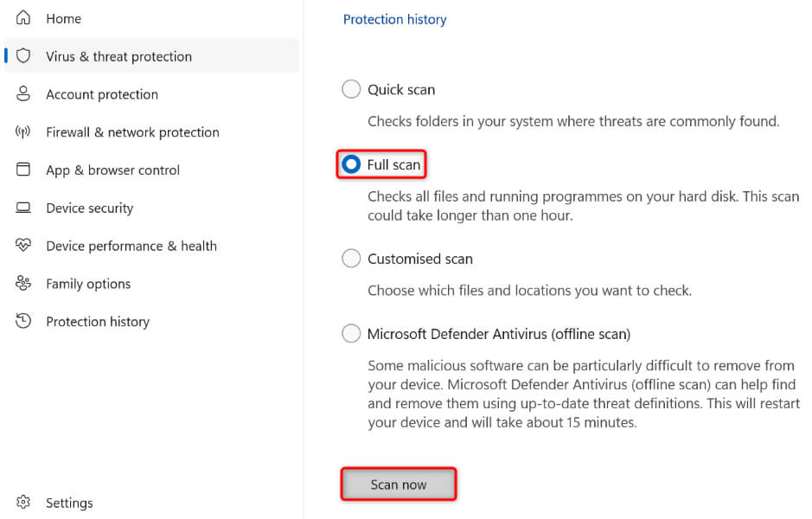This screenshot has height=519, width=812.
Task: Open the Protection history link at top
Action: (x=394, y=19)
